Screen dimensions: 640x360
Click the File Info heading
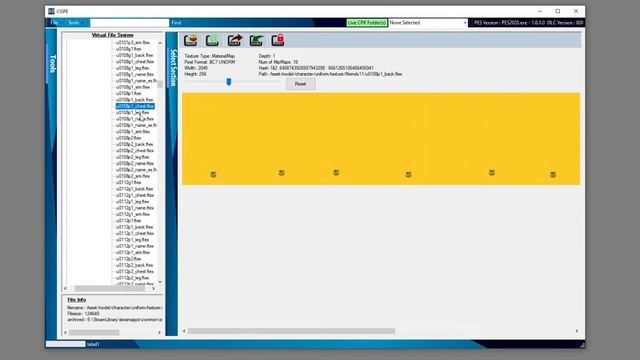(77, 300)
